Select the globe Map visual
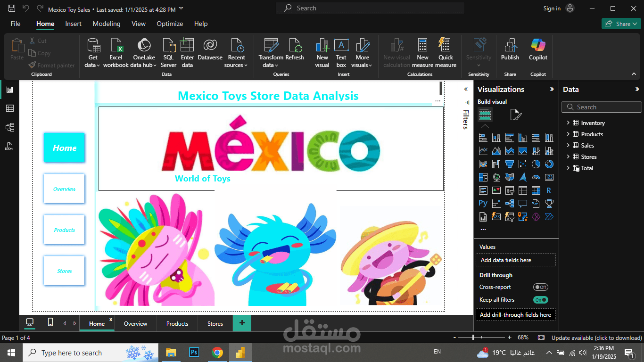The image size is (644, 362). (496, 177)
